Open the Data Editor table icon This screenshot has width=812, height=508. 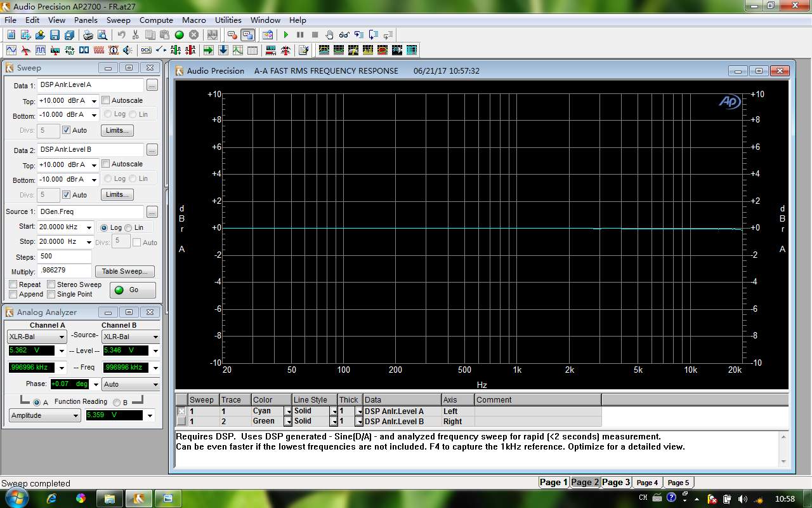pyautogui.click(x=252, y=50)
